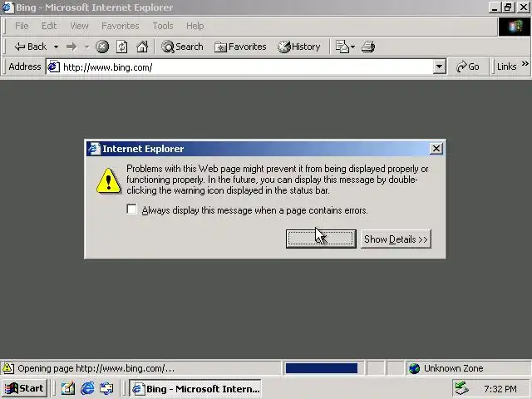Enable Always display this message checkbox
Viewport: 532px width, 399px height.
[131, 209]
